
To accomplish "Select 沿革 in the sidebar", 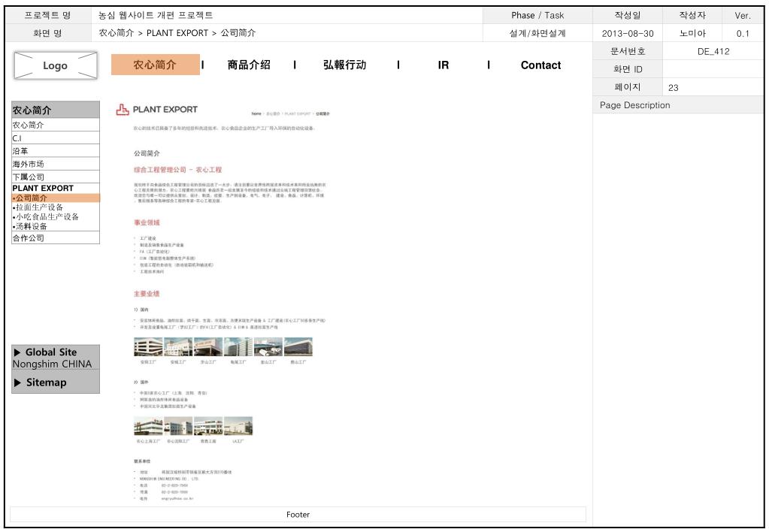I will [x=56, y=150].
